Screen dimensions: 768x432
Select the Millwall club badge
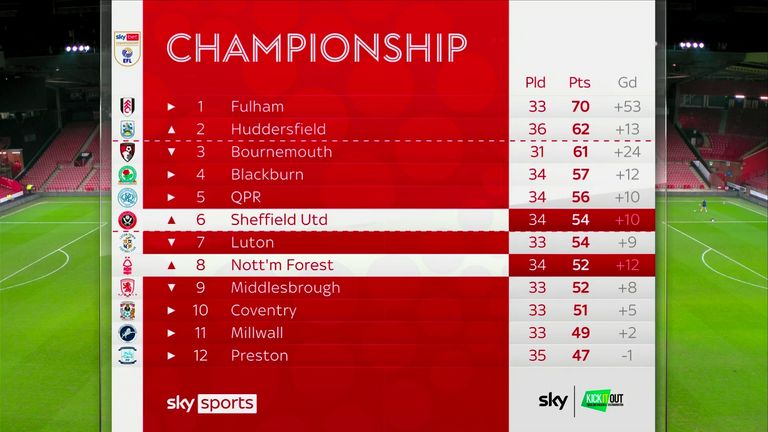(x=127, y=333)
